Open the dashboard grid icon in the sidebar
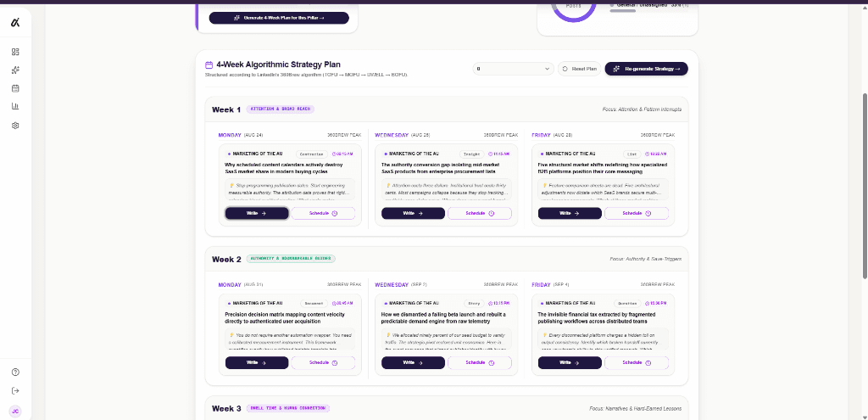 click(x=15, y=52)
